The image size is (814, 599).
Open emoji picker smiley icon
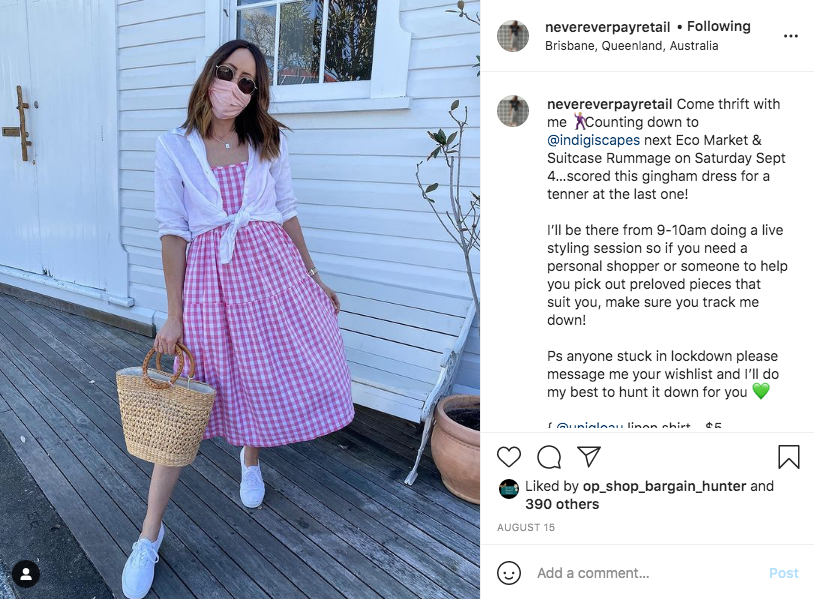(509, 573)
